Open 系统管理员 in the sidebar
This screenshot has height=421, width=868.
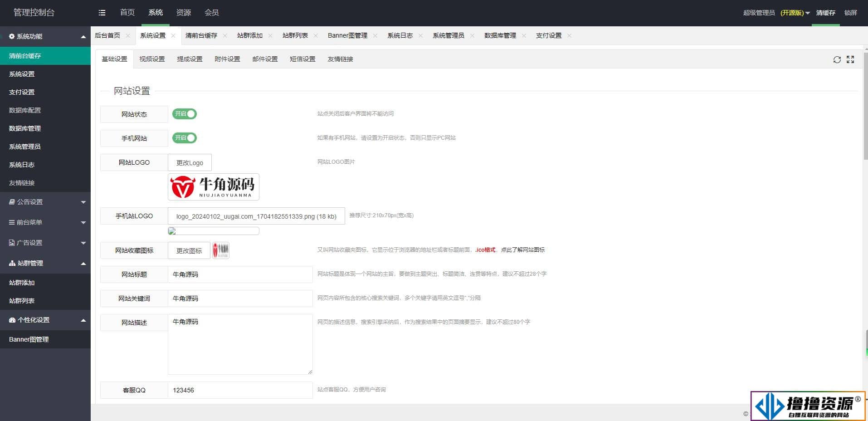[45, 147]
